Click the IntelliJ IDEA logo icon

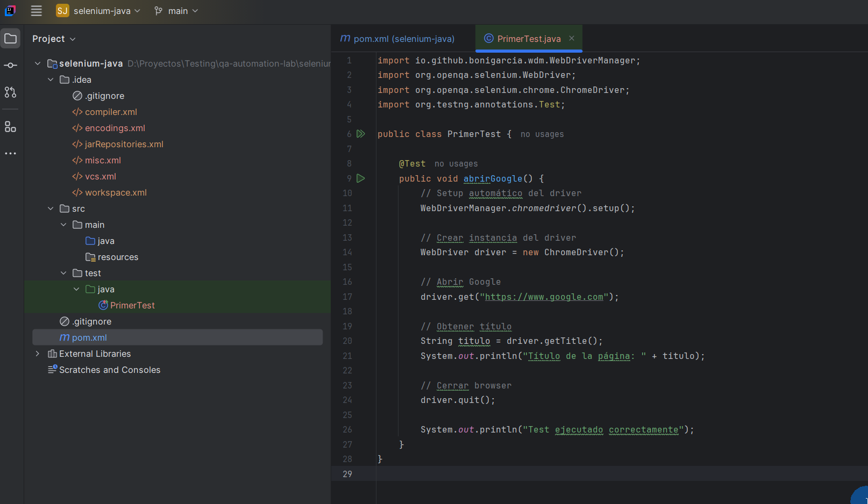(x=10, y=10)
